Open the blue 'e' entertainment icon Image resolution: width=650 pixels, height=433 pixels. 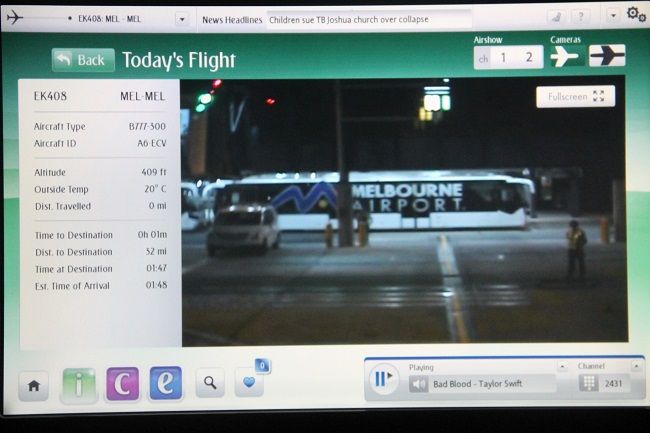[x=165, y=383]
